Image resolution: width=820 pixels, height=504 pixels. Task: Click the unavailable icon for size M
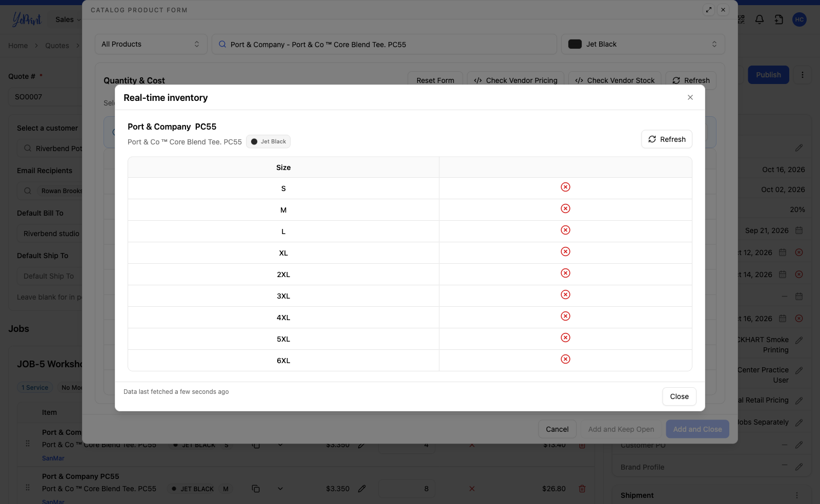[565, 208]
